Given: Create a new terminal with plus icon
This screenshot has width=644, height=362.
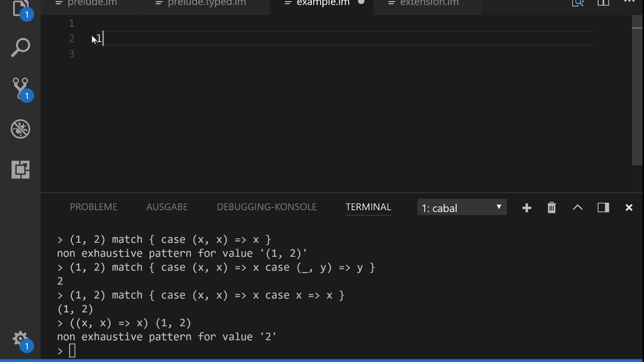Looking at the screenshot, I should 527,208.
